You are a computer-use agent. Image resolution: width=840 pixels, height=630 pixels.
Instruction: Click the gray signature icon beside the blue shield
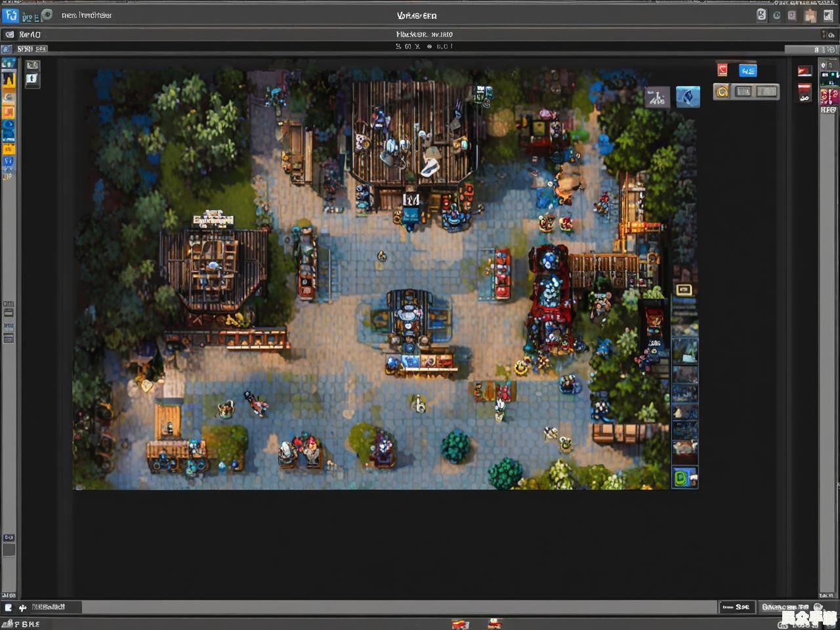(x=656, y=98)
